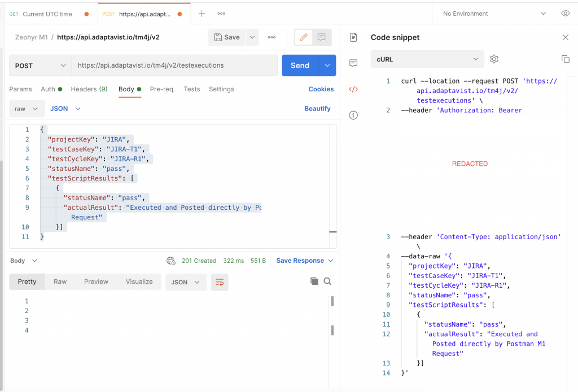Open the environment quick look eye icon
578x392 pixels.
[565, 14]
